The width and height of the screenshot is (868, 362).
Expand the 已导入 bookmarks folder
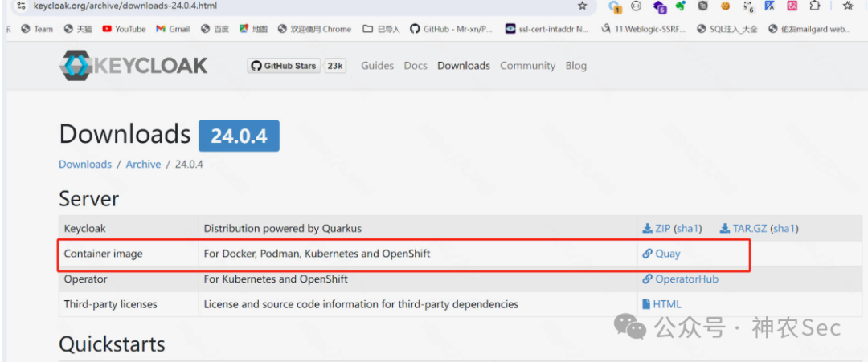(x=381, y=29)
